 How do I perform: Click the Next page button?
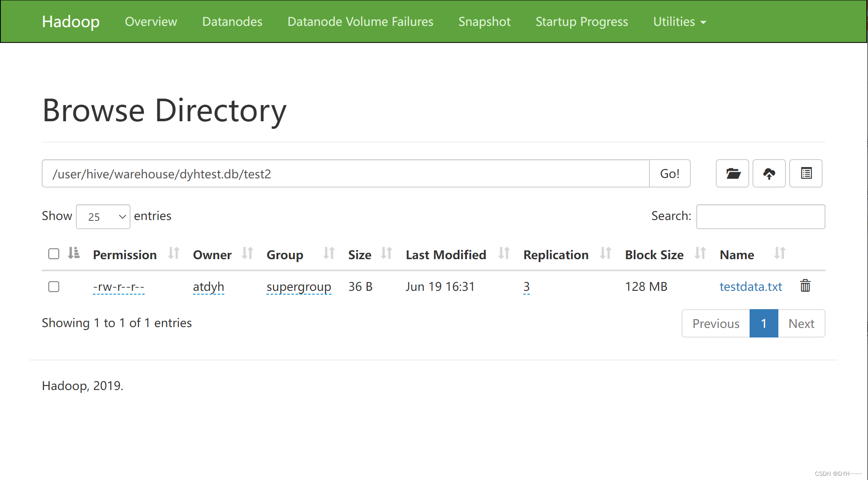coord(801,323)
